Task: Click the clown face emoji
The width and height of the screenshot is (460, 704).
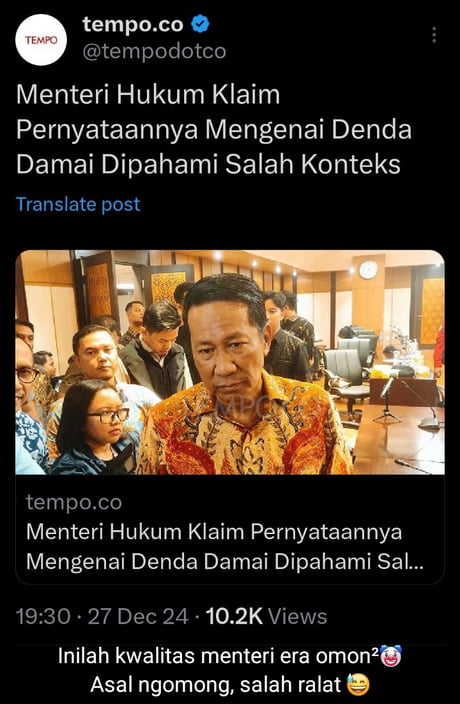Action: tap(391, 657)
